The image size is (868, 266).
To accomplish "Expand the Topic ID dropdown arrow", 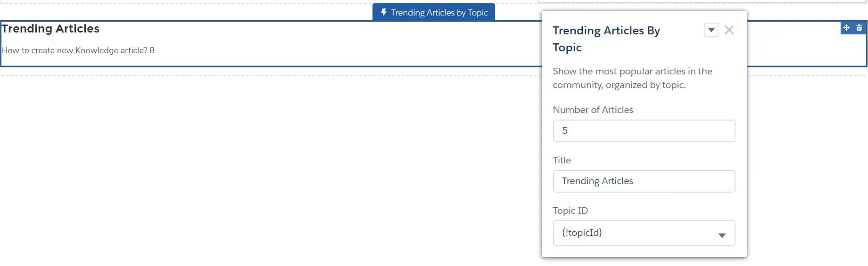I will [722, 235].
